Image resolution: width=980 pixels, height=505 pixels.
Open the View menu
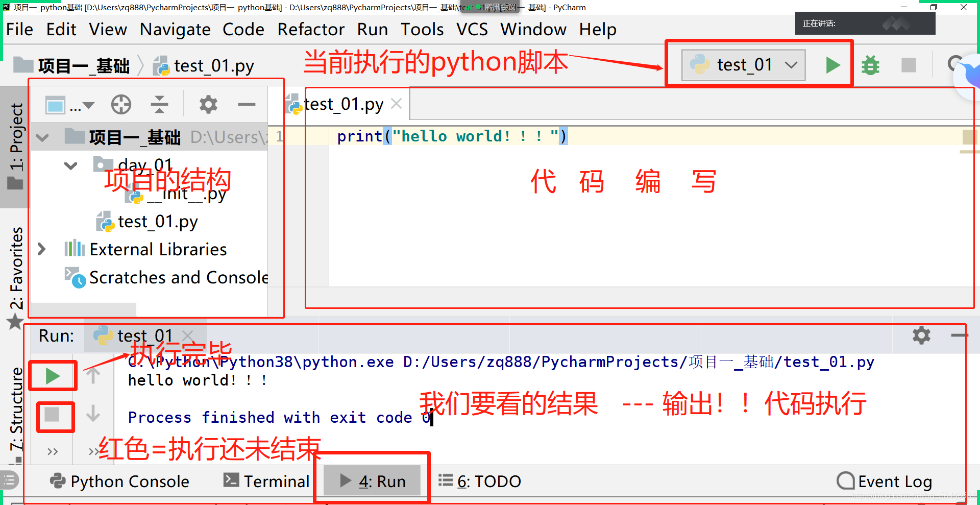pyautogui.click(x=108, y=30)
